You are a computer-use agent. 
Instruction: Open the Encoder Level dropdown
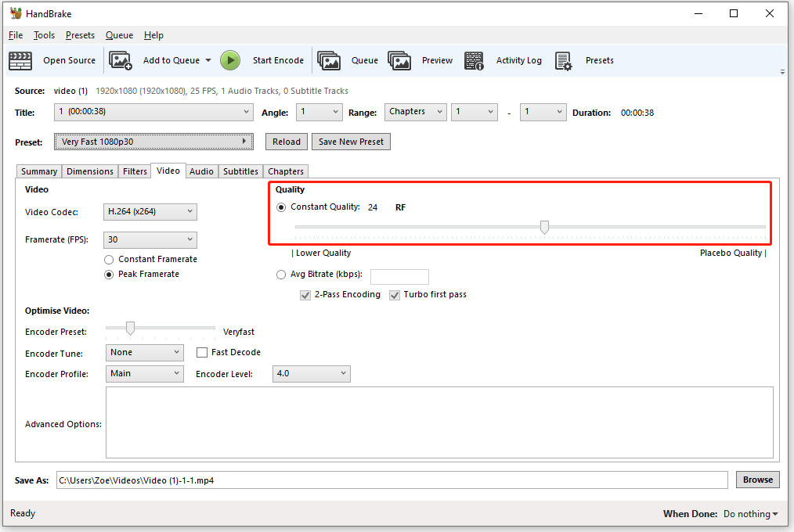pos(311,373)
